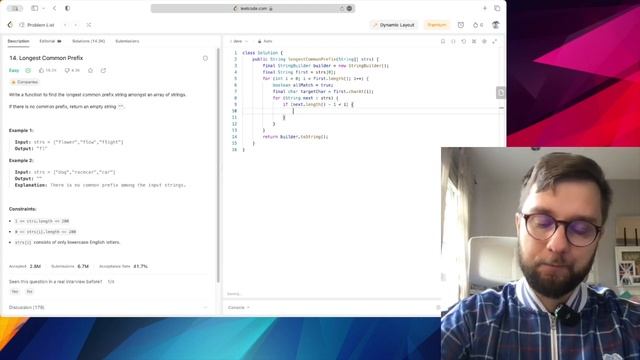Image resolution: width=640 pixels, height=360 pixels.
Task: Click the share icon in address bar
Action: 342,8
